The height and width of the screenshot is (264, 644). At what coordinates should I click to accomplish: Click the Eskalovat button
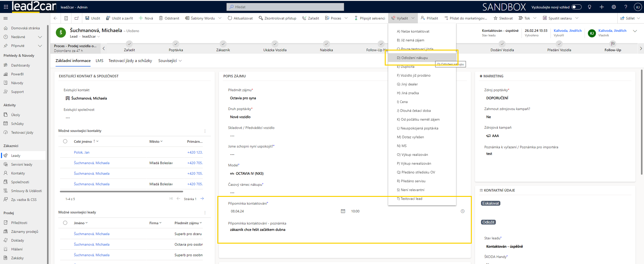[490, 203]
